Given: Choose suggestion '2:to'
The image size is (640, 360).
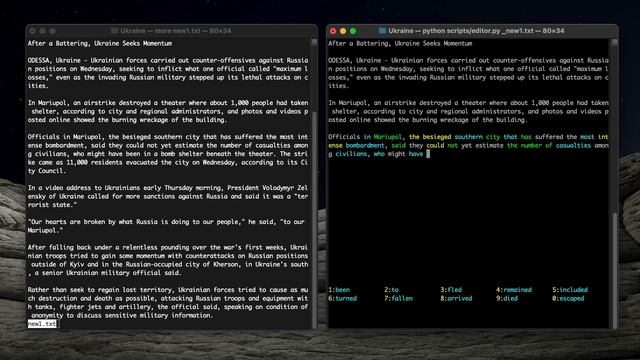Looking at the screenshot, I should [x=391, y=290].
